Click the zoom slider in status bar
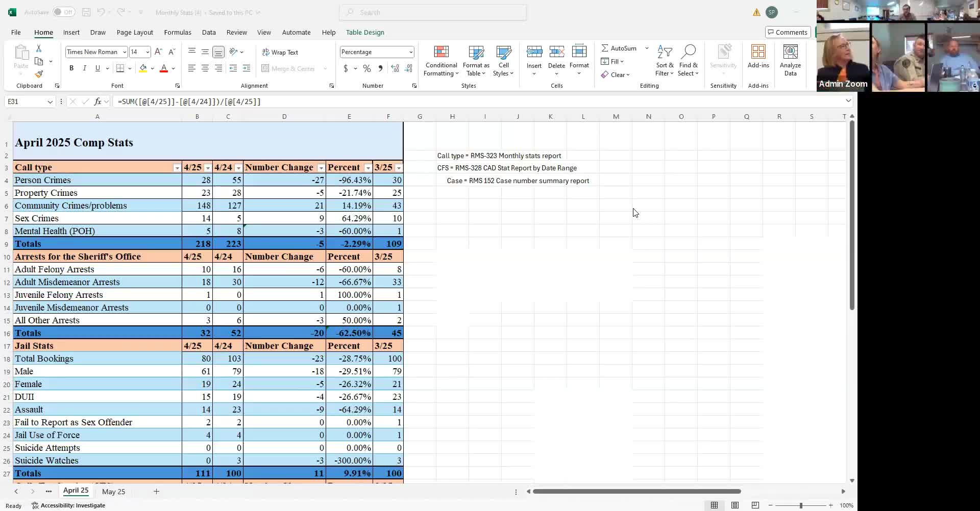This screenshot has width=980, height=511. 800,505
